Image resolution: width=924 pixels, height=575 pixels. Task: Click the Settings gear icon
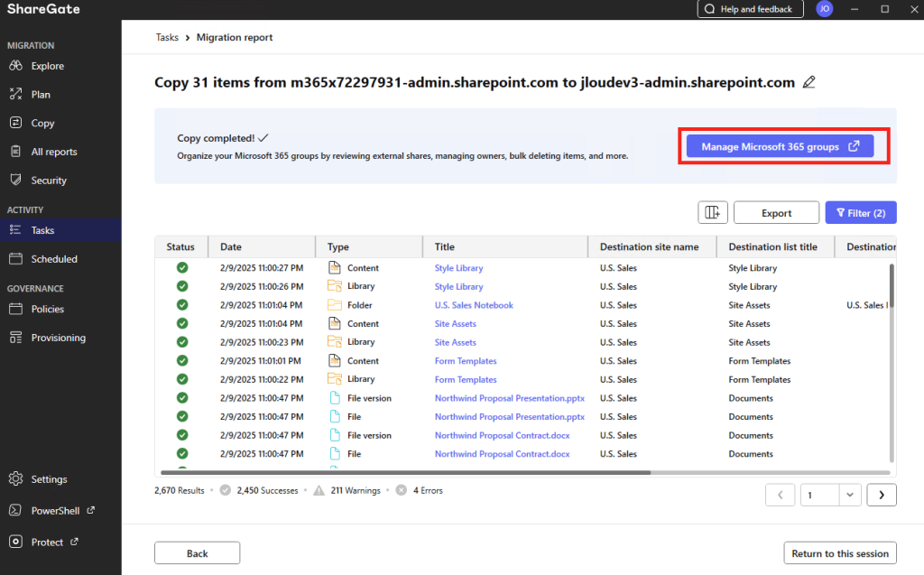tap(16, 478)
